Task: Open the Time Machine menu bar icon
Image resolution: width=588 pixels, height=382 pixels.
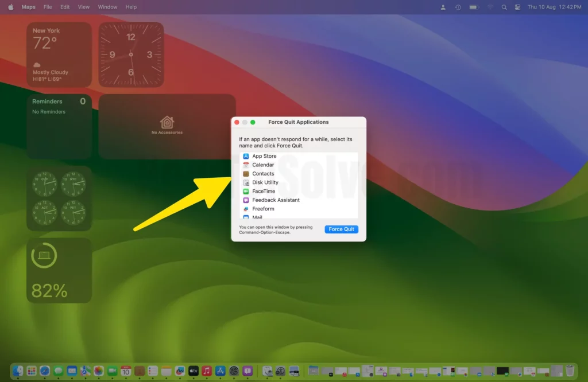Action: [x=458, y=7]
